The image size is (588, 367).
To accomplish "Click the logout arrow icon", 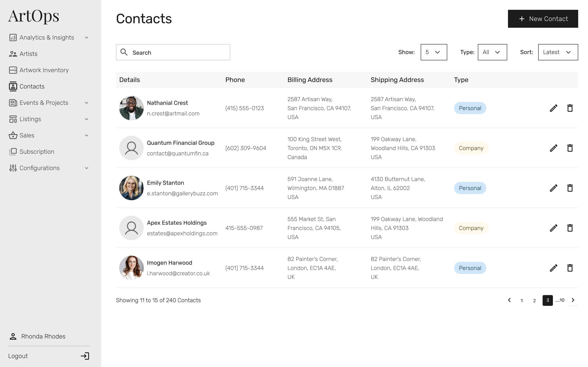I will (x=85, y=356).
